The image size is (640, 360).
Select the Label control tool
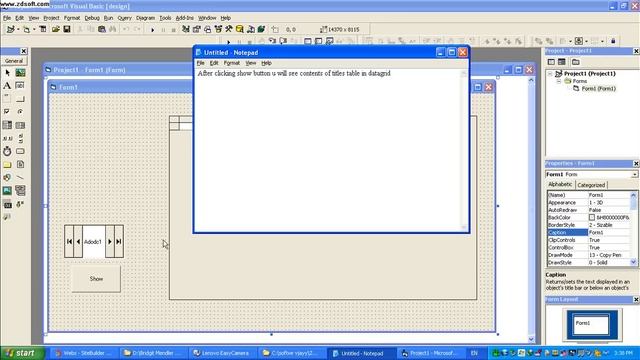point(7,86)
